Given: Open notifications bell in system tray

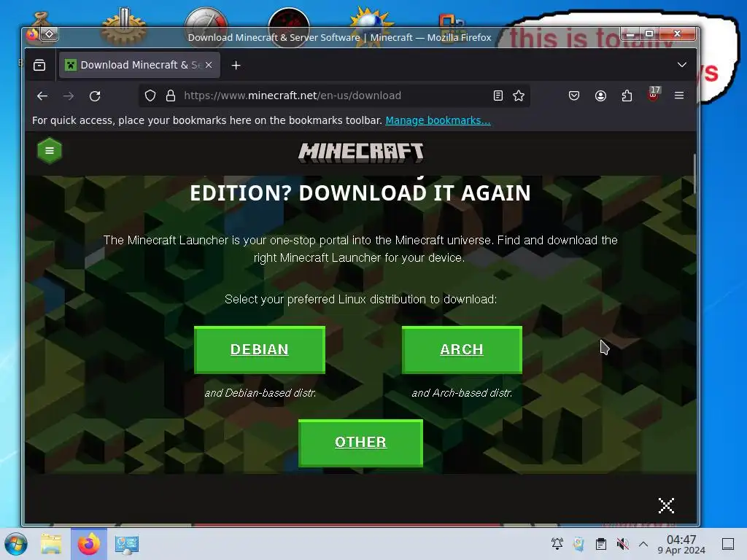Looking at the screenshot, I should [557, 544].
